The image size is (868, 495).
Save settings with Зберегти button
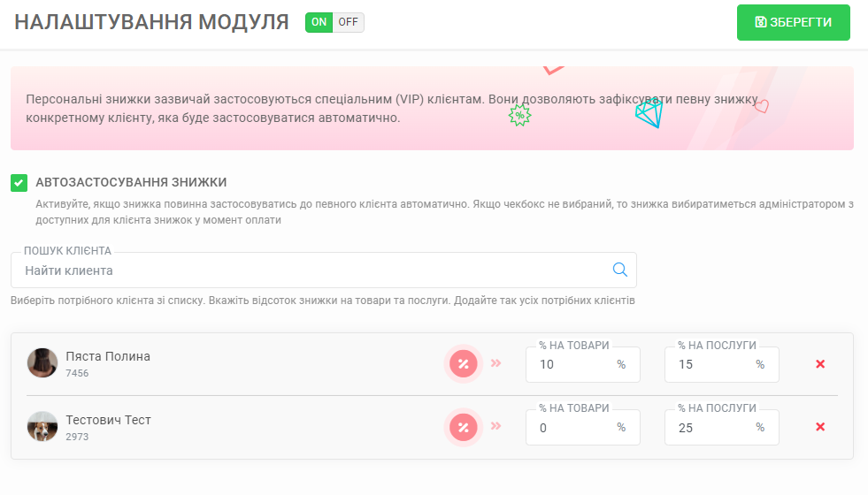pos(794,22)
